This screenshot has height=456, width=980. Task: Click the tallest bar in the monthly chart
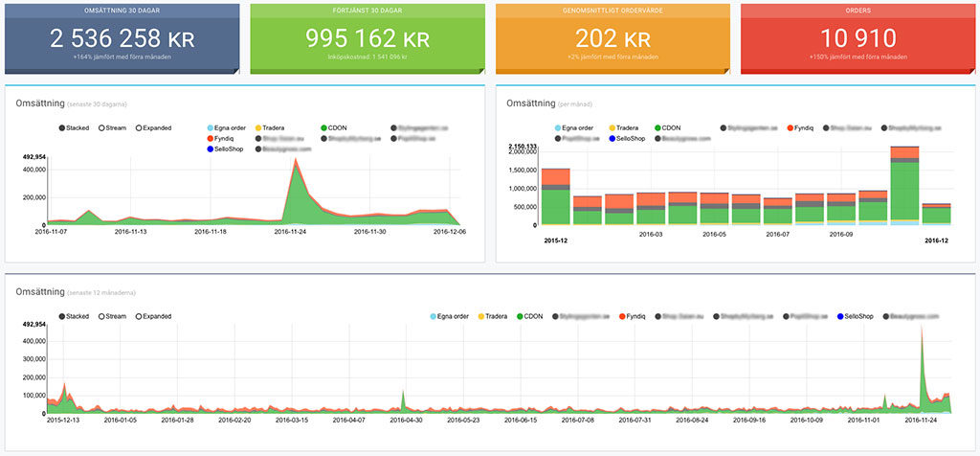(x=904, y=185)
